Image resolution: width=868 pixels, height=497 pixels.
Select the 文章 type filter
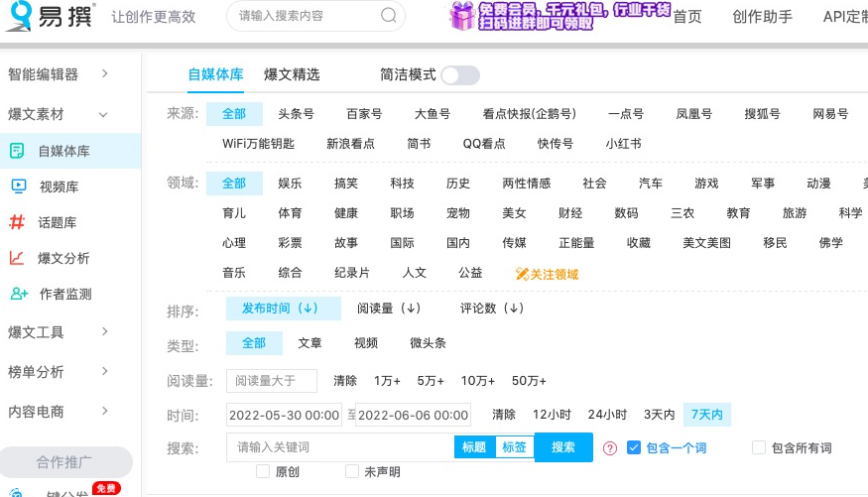310,343
